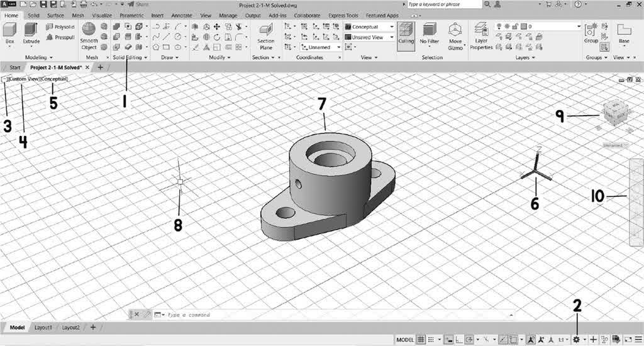The width and height of the screenshot is (644, 346).
Task: Open the Conceptual visual style dropdown
Action: click(x=369, y=26)
